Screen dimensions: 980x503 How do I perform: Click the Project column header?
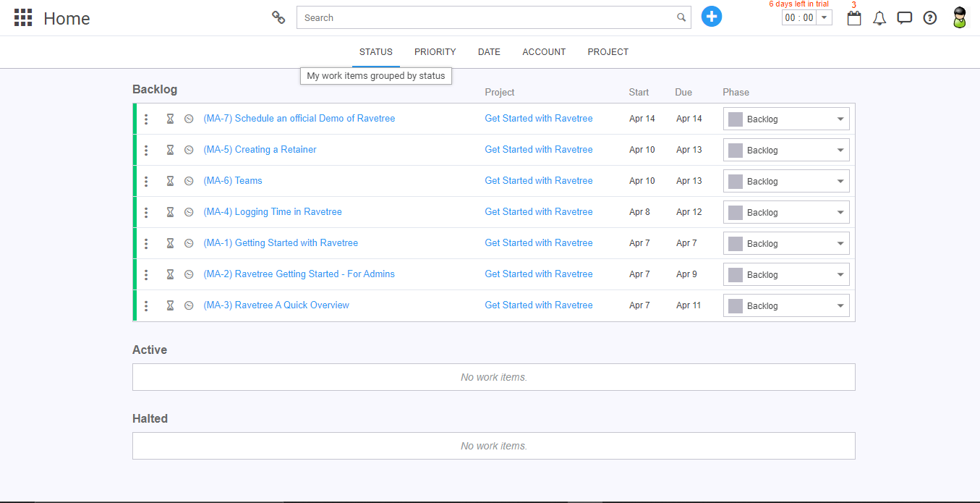coord(500,92)
